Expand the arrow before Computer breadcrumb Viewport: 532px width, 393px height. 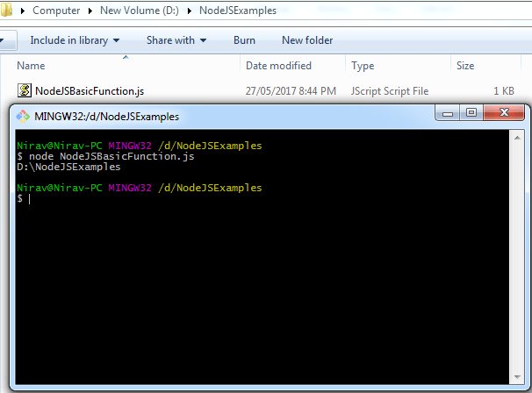point(23,11)
